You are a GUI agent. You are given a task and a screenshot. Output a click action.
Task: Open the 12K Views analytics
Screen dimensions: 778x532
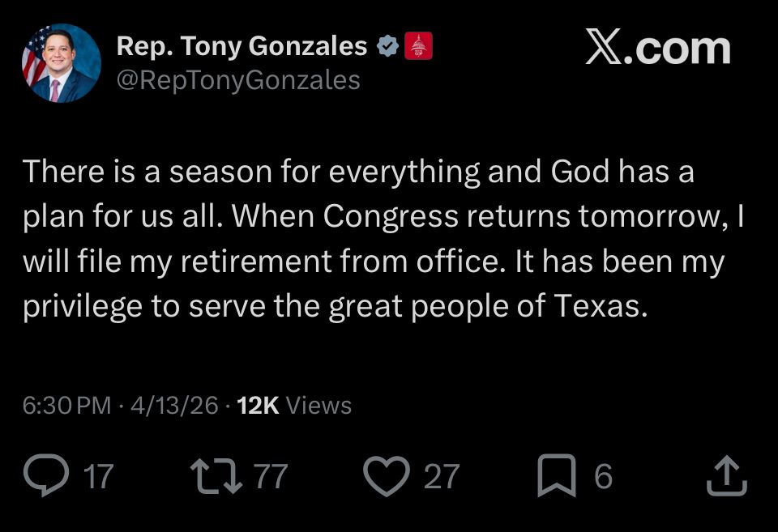point(294,405)
